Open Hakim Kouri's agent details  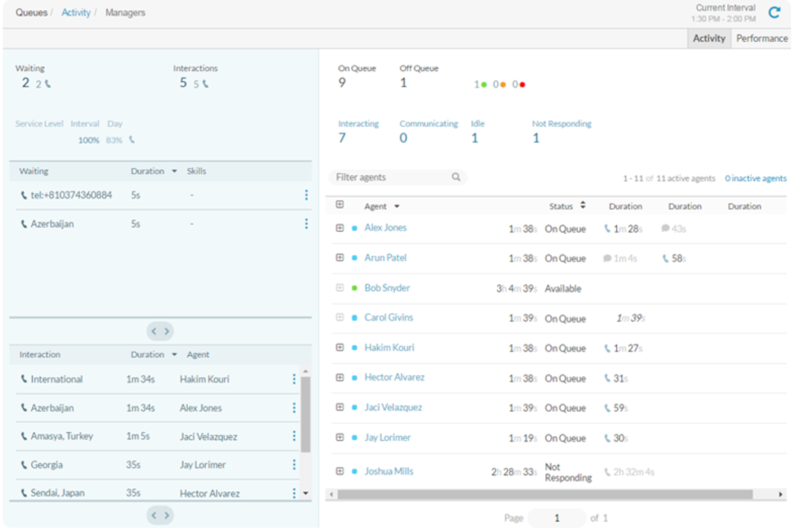tap(389, 347)
